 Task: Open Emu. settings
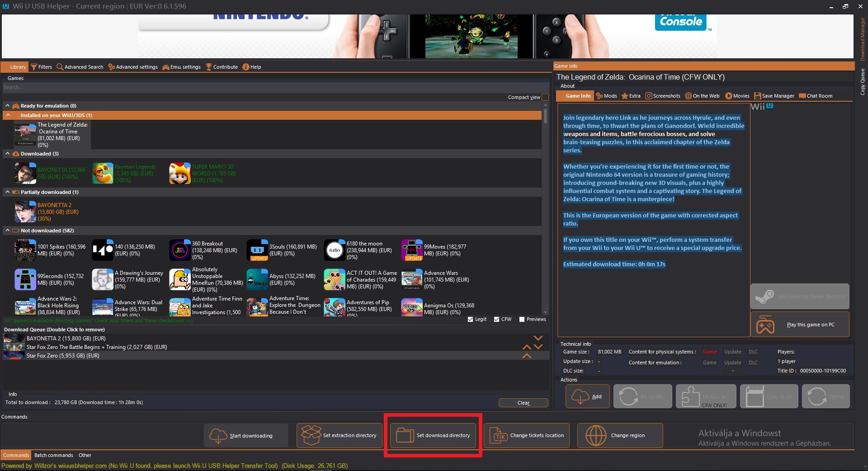pyautogui.click(x=181, y=67)
